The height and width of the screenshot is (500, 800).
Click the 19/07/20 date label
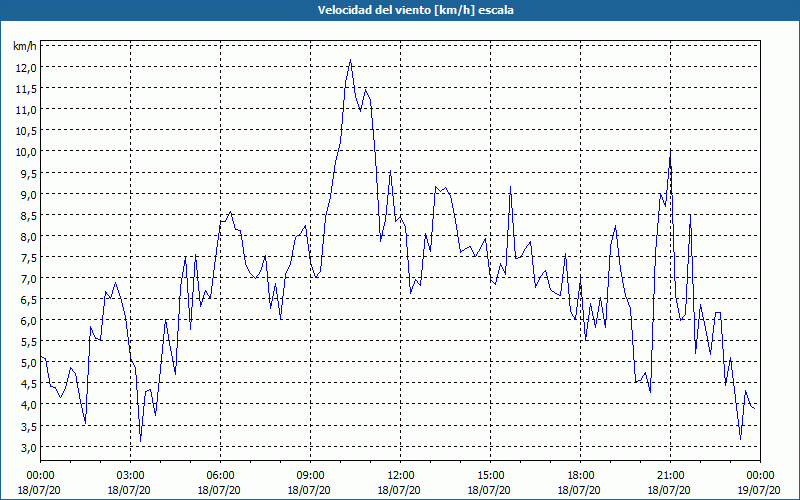[759, 490]
